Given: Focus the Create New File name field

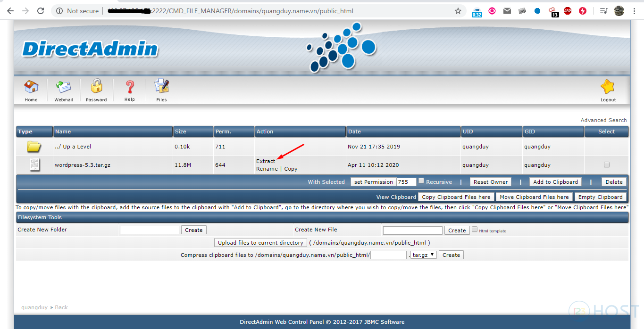Looking at the screenshot, I should (413, 230).
